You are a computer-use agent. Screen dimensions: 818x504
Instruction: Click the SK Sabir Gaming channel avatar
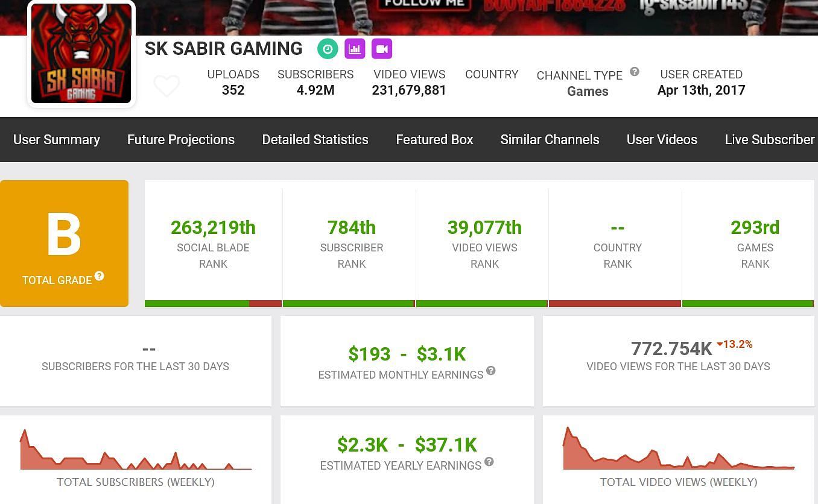[81, 53]
